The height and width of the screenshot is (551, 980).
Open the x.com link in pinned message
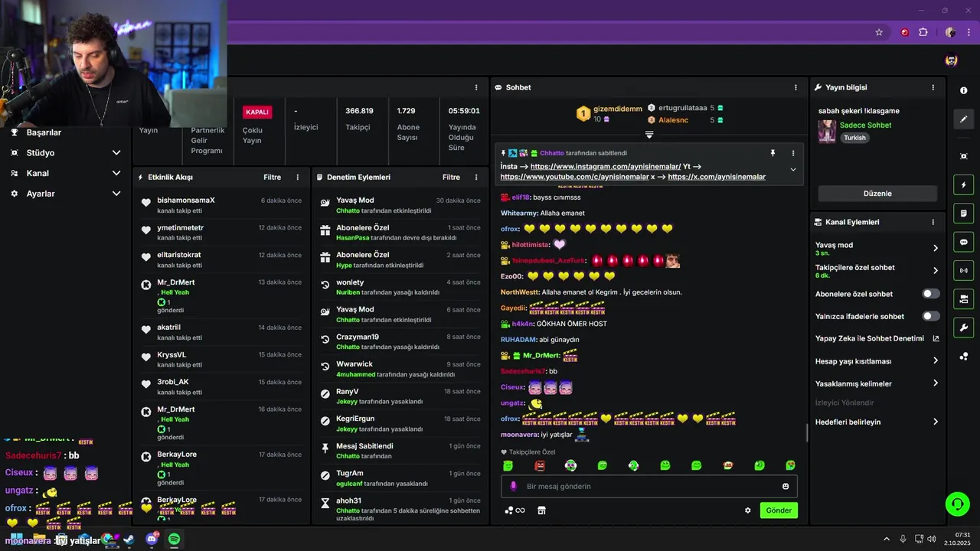tap(717, 177)
